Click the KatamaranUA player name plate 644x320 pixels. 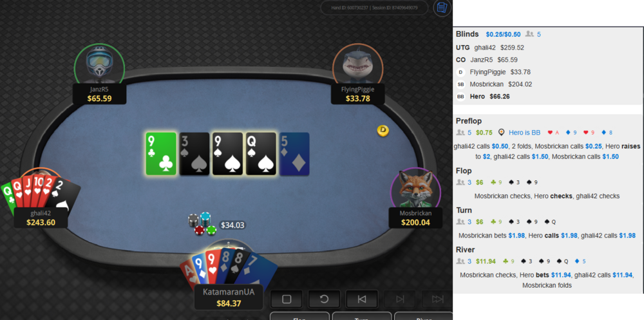tap(229, 297)
